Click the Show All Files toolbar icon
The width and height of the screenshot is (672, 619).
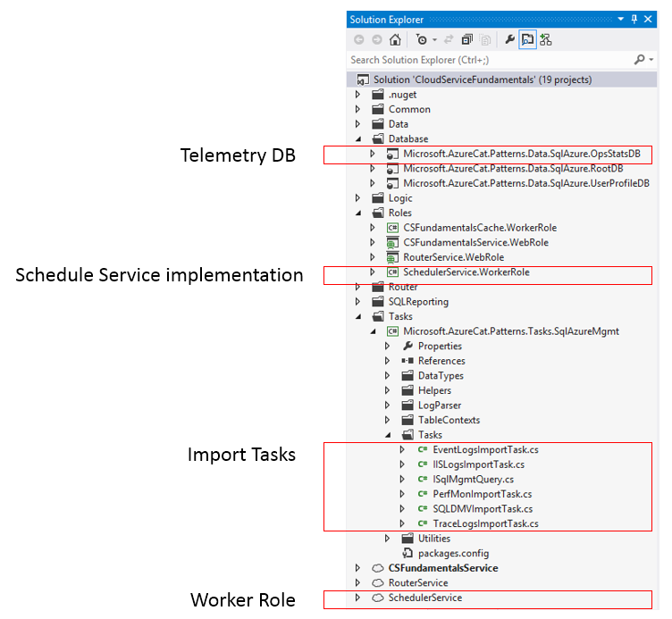[x=485, y=40]
